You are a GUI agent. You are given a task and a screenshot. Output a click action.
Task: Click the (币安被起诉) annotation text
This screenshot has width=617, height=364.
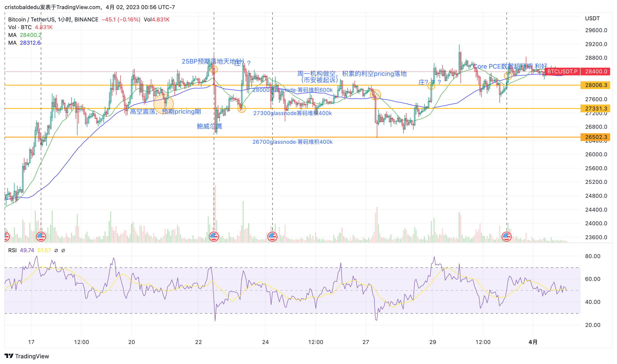[319, 80]
